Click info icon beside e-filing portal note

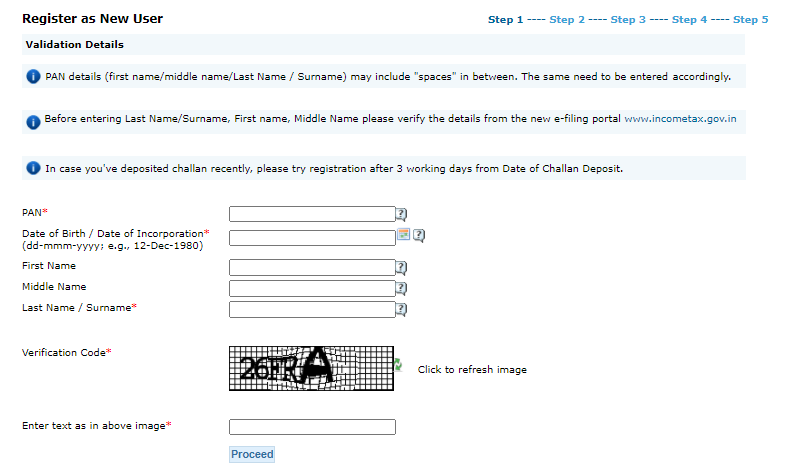click(33, 120)
